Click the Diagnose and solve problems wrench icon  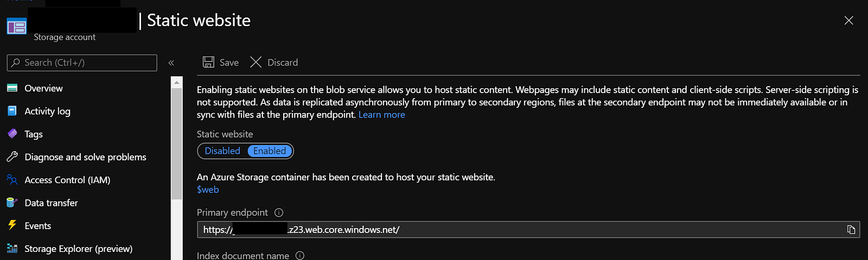(x=12, y=157)
